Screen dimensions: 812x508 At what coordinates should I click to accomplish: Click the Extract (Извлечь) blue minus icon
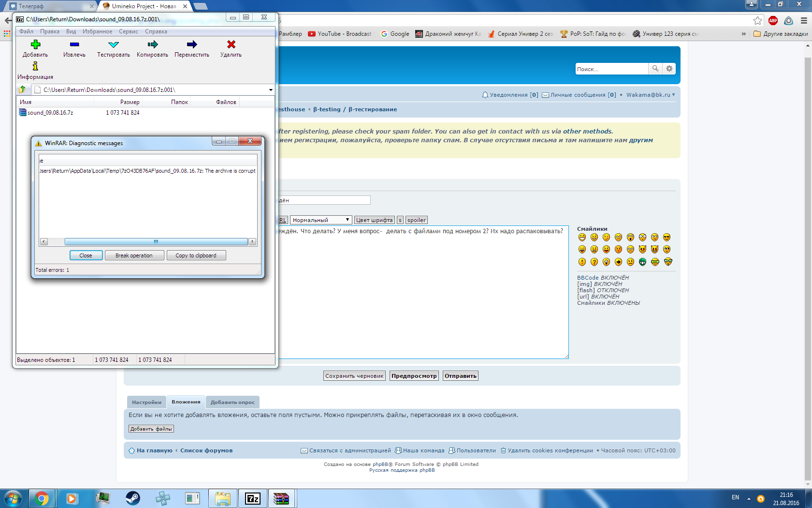74,45
